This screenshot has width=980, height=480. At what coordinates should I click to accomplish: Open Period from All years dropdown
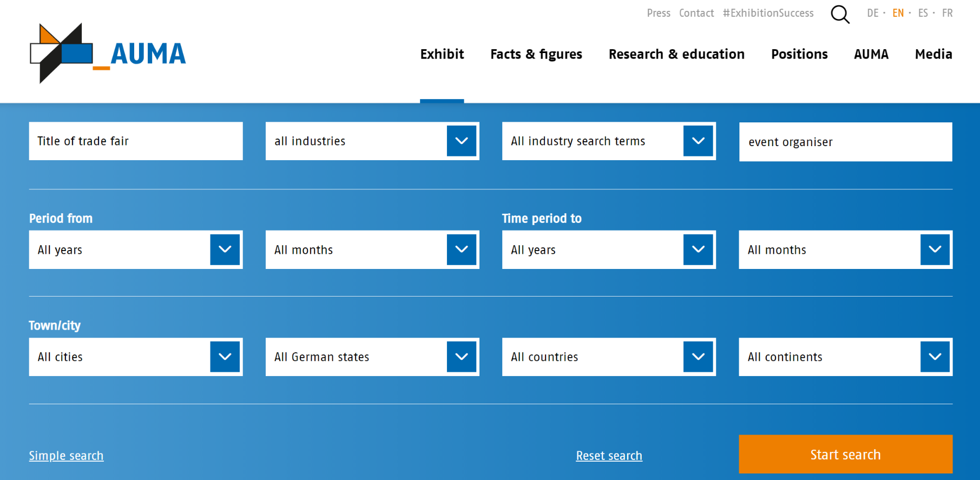[x=136, y=249]
